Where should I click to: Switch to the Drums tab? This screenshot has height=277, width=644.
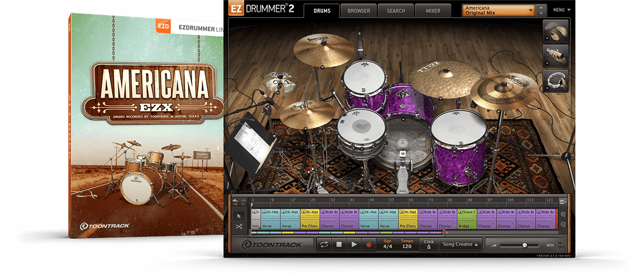point(322,11)
